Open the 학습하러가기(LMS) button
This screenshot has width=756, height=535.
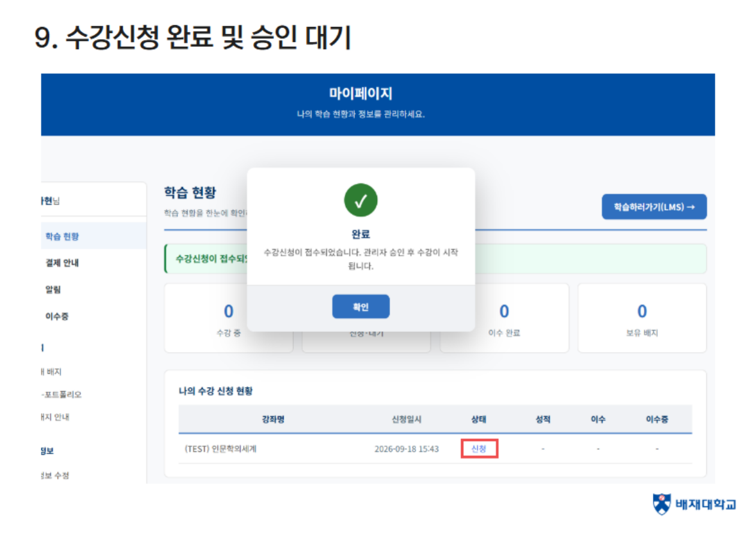(x=654, y=207)
